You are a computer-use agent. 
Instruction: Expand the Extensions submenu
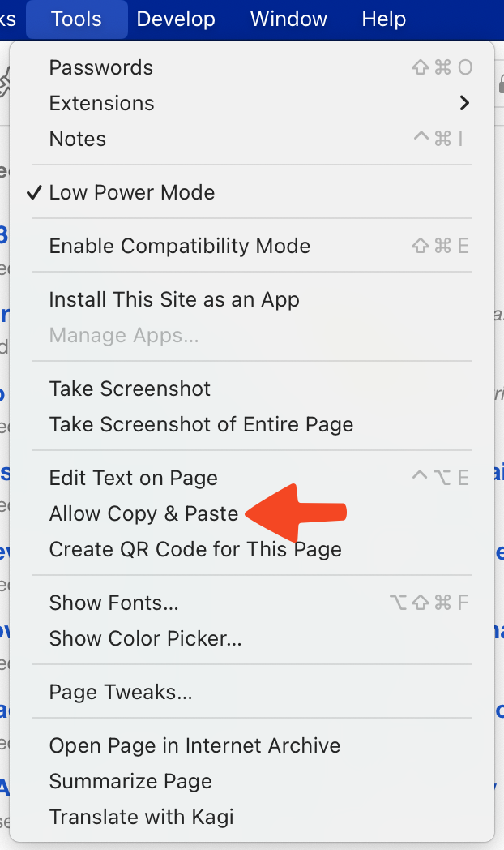(x=252, y=103)
